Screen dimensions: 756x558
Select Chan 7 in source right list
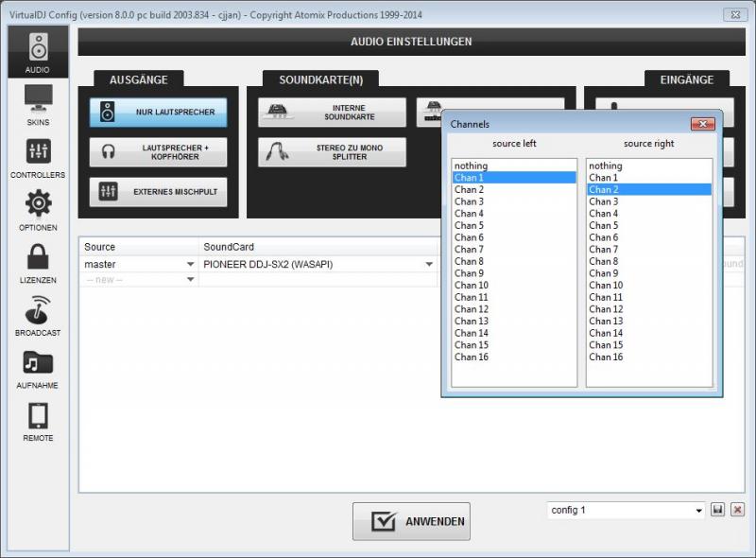(649, 250)
